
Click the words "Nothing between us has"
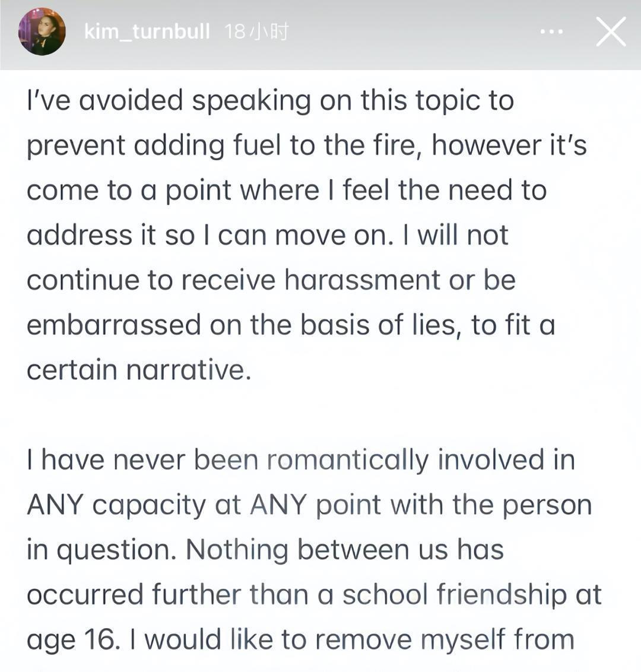pos(345,550)
